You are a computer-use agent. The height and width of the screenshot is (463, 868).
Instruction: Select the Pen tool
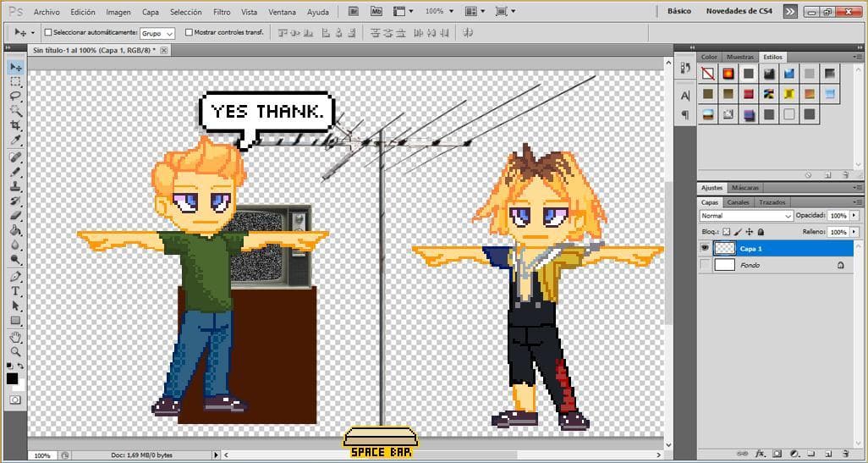coord(15,276)
